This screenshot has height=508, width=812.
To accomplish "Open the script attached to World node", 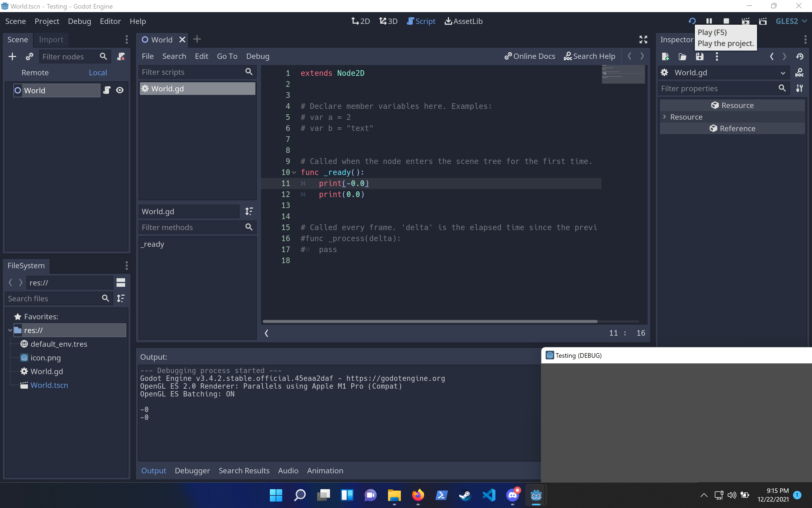I will click(x=107, y=90).
